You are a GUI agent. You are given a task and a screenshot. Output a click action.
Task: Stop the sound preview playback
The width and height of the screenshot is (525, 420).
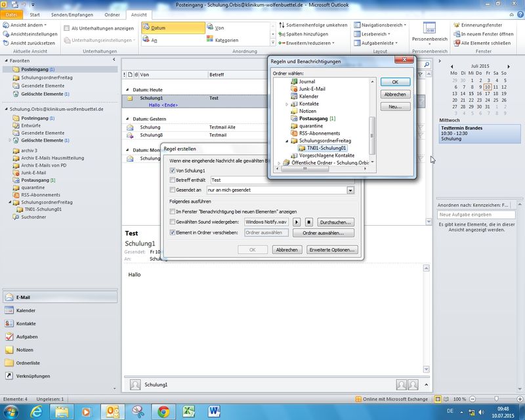(309, 222)
